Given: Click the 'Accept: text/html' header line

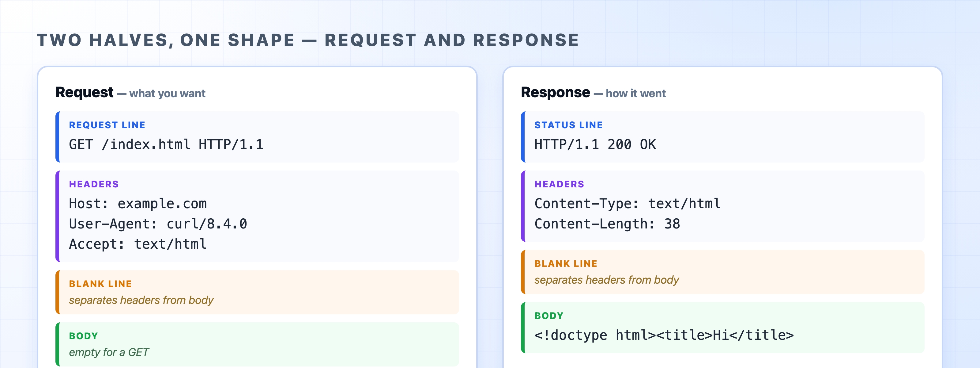Looking at the screenshot, I should pos(138,244).
